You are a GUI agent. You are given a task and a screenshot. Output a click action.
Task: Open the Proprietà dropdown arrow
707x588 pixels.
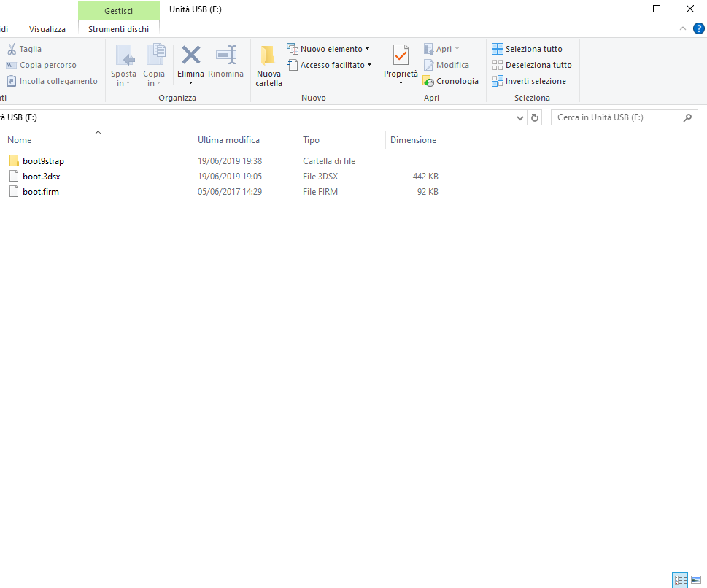(x=401, y=83)
